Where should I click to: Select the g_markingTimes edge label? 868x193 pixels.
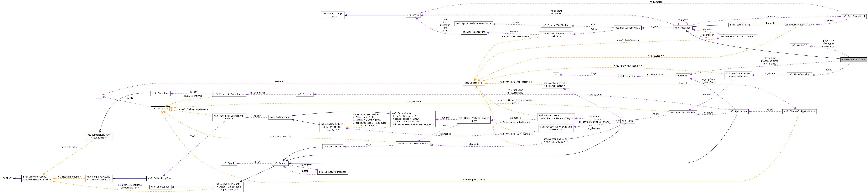tap(656, 75)
